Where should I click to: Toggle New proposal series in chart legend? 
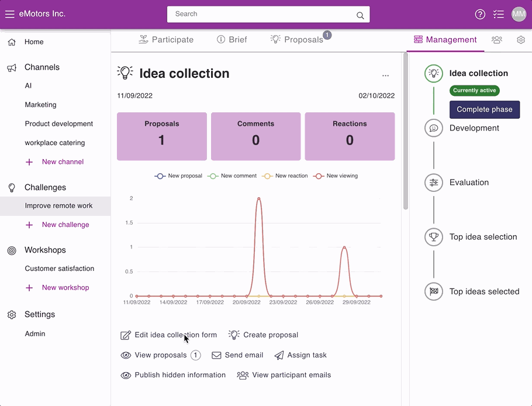click(x=178, y=176)
